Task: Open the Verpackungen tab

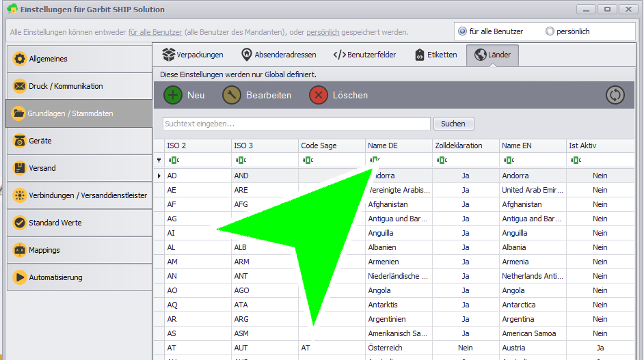Action: coord(193,55)
